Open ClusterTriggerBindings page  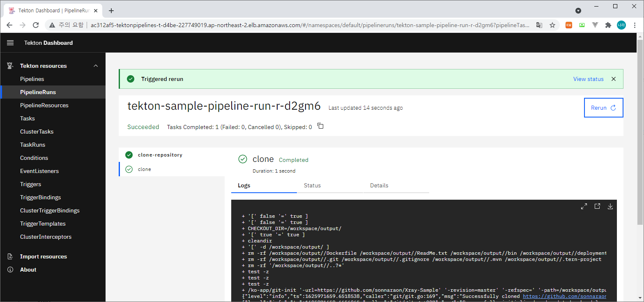pyautogui.click(x=53, y=210)
